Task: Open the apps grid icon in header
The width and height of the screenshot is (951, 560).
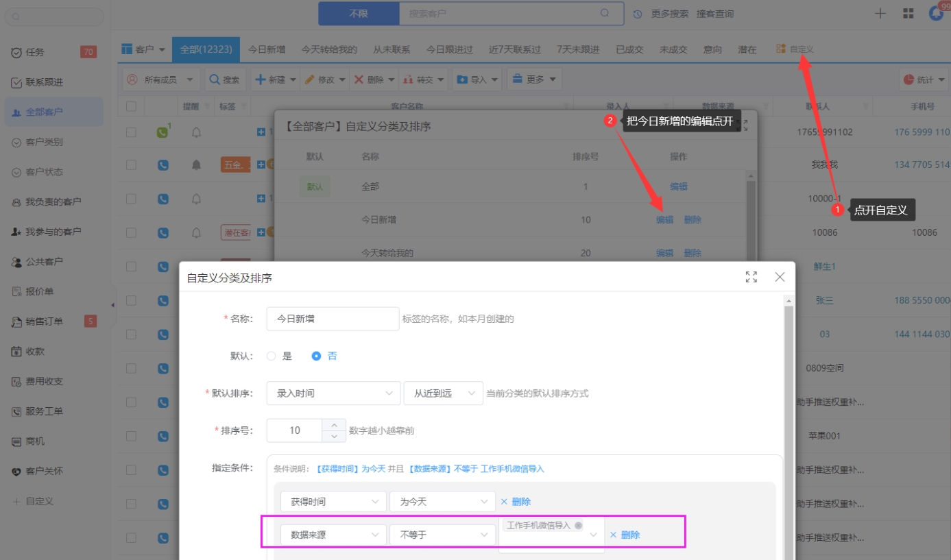Action: click(908, 14)
